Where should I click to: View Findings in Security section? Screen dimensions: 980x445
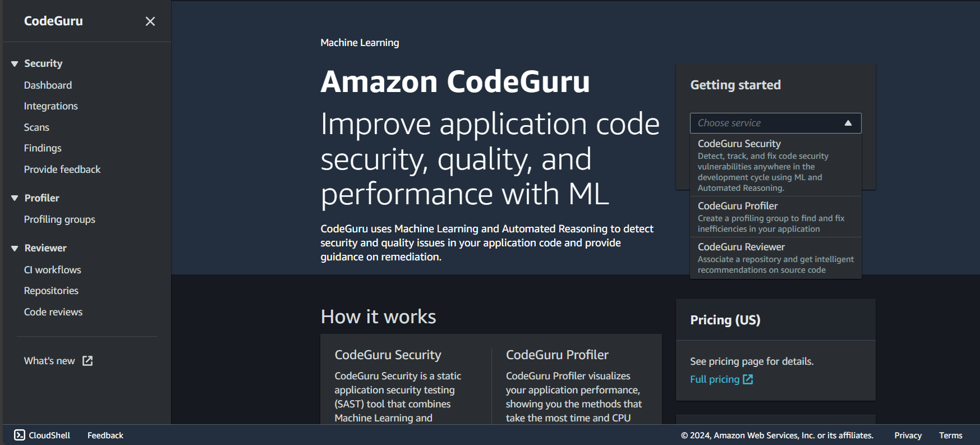[x=43, y=148]
